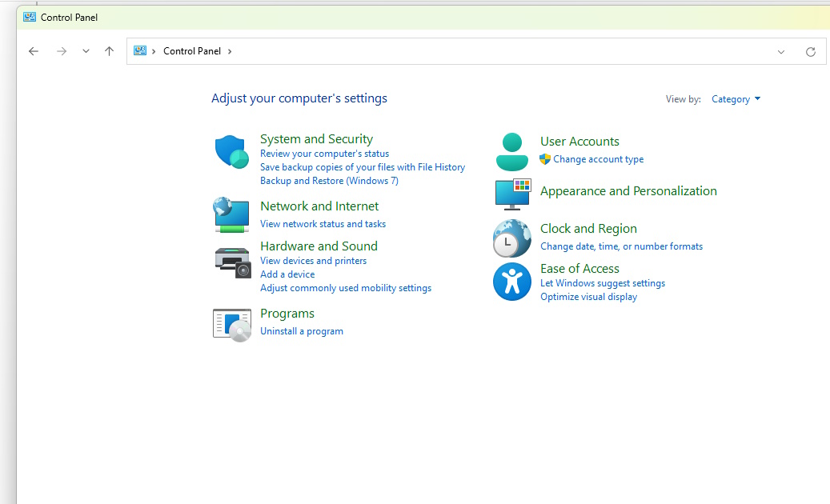Open Uninstall a program link

302,331
